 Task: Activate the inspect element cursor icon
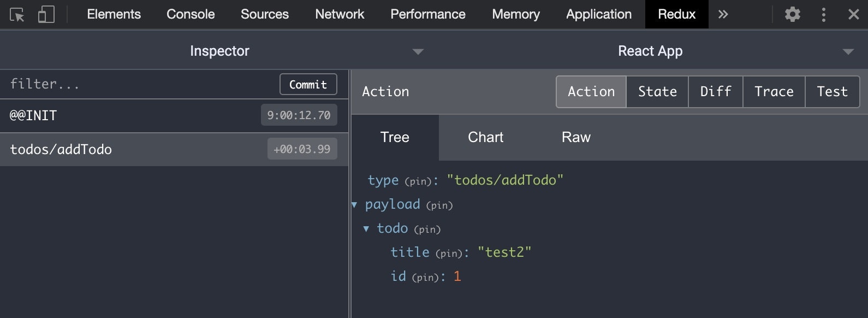17,14
